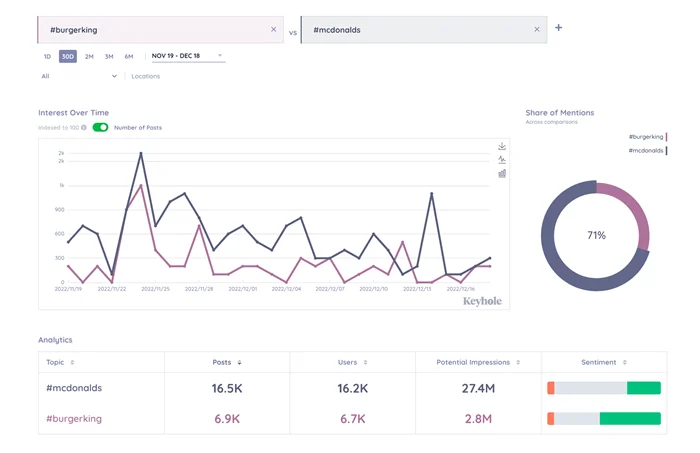Click the Analytics section heading

[x=55, y=340]
